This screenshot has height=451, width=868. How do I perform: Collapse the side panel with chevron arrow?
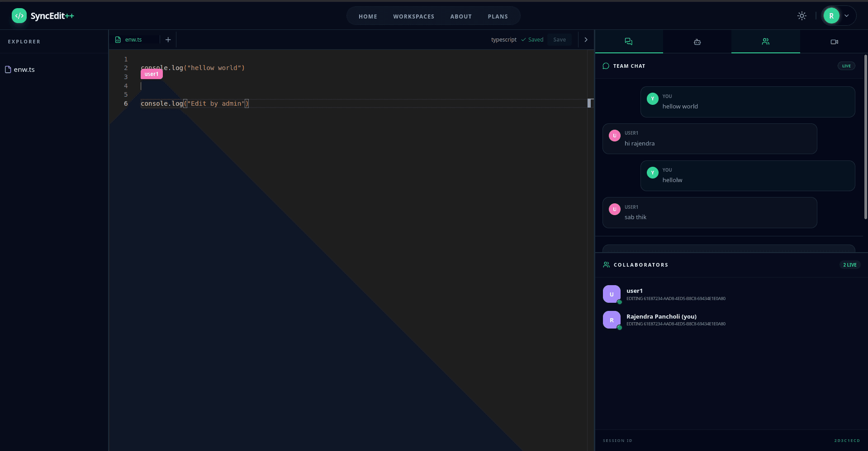pyautogui.click(x=586, y=40)
